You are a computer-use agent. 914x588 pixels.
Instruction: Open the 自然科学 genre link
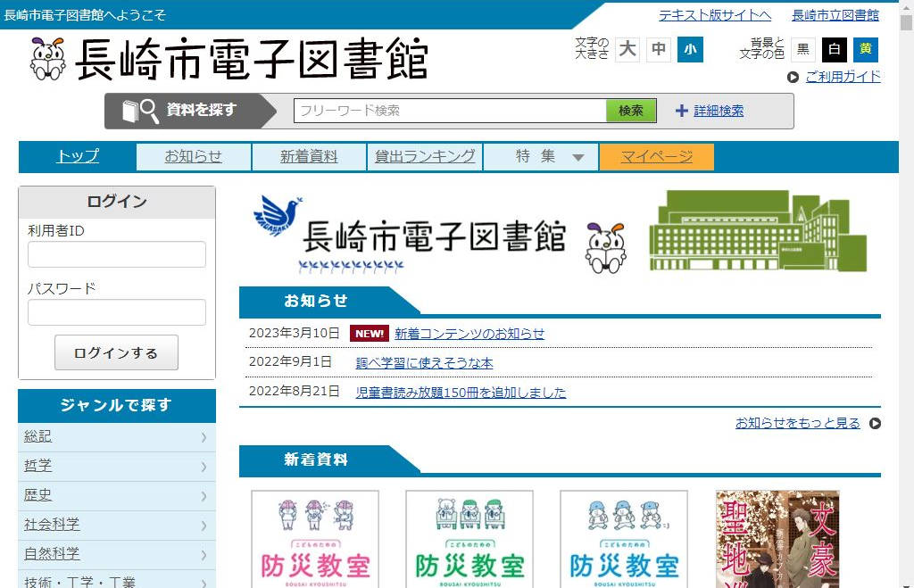pos(52,553)
